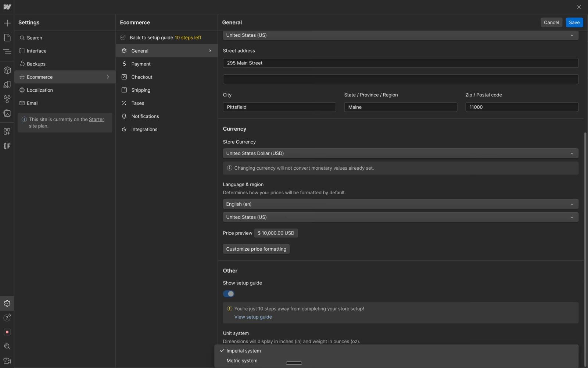Choose Metric system option
The height and width of the screenshot is (368, 588).
397,361
